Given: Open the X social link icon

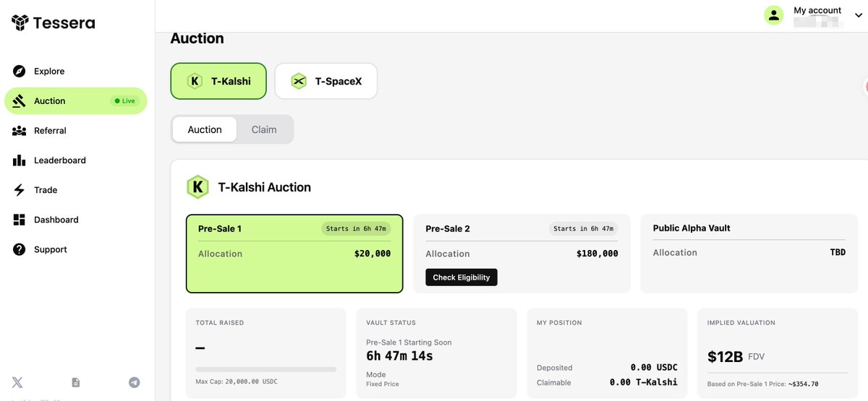Looking at the screenshot, I should click(x=17, y=382).
